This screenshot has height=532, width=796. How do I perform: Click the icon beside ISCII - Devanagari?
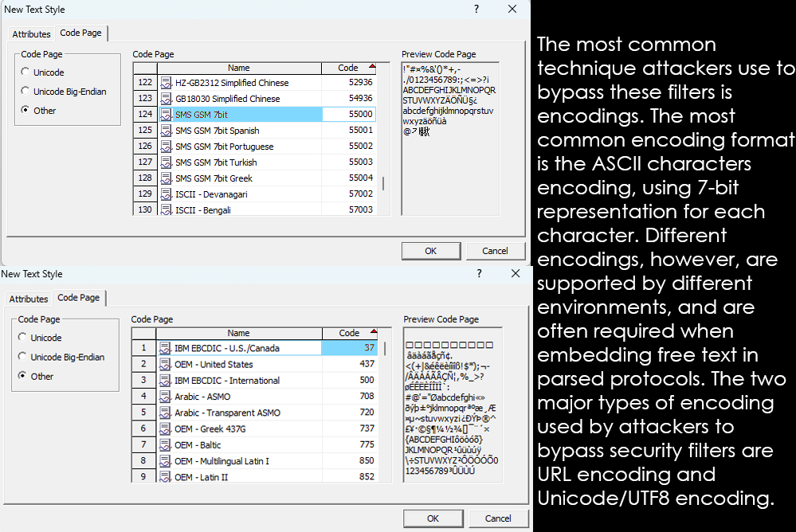pos(166,194)
